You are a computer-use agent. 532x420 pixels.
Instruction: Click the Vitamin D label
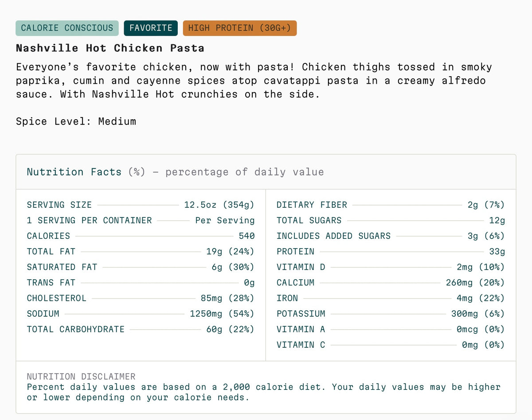coord(301,267)
